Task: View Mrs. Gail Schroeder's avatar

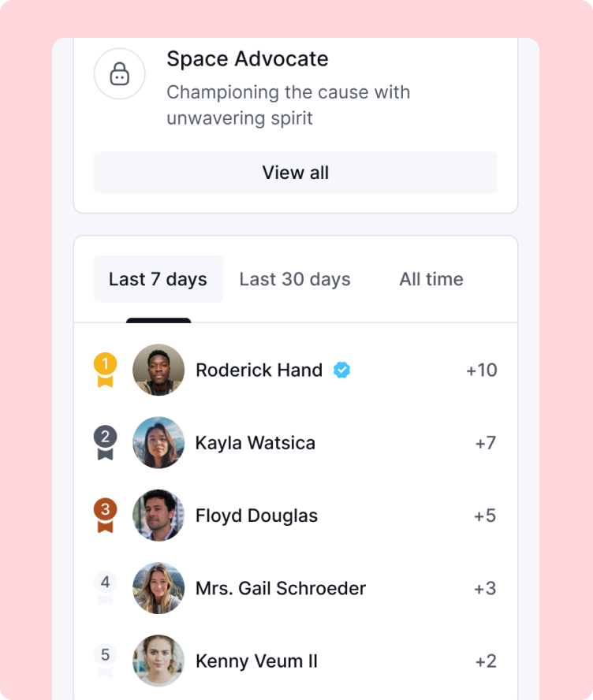Action: click(159, 588)
